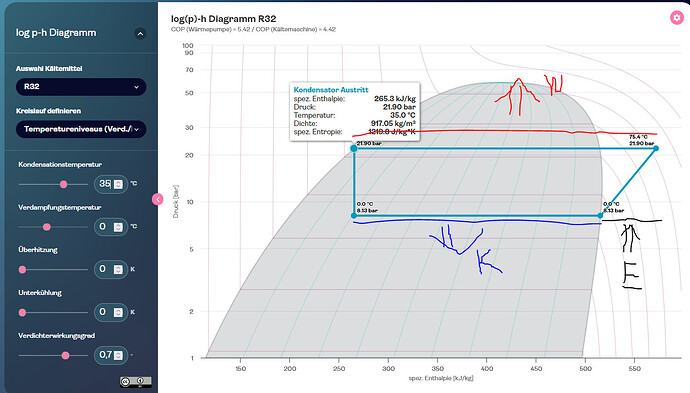Click the Unterkühlung spinner arrows
The height and width of the screenshot is (393, 690).
(118, 312)
